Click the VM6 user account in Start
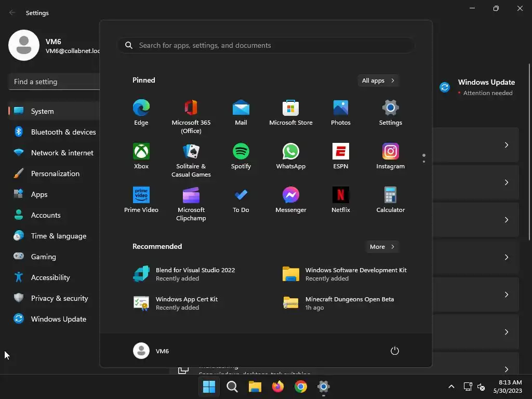Screen dimensions: 532x399 point(151,351)
